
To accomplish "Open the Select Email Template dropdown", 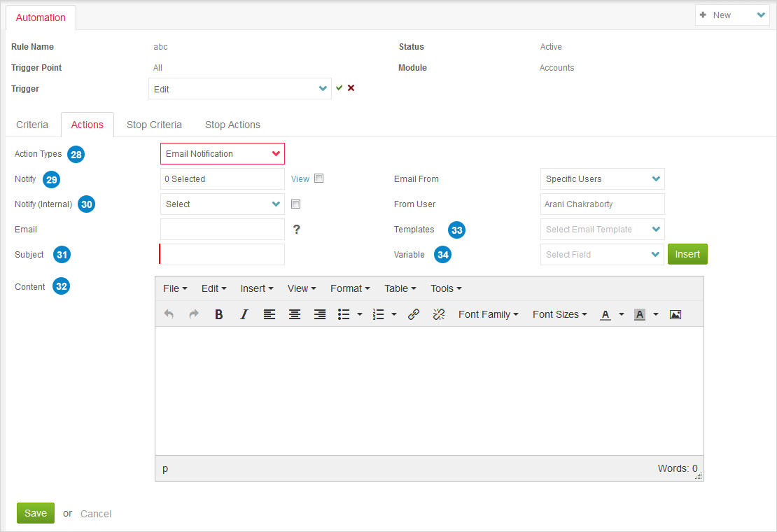I will [603, 230].
